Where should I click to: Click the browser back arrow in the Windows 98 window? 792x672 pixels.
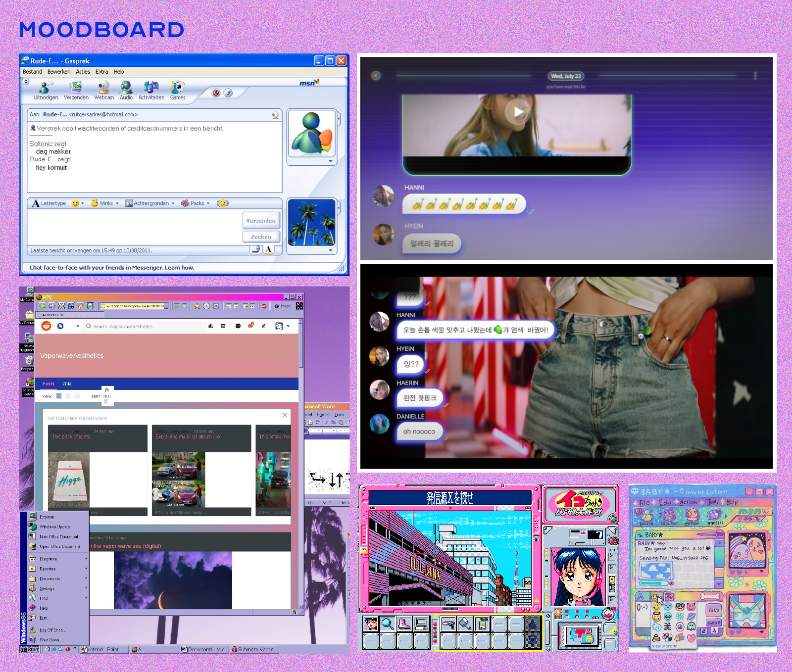click(43, 306)
